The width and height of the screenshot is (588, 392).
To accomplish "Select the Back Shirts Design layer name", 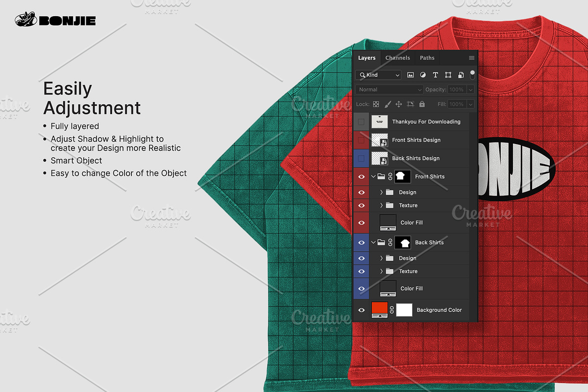I will point(416,158).
